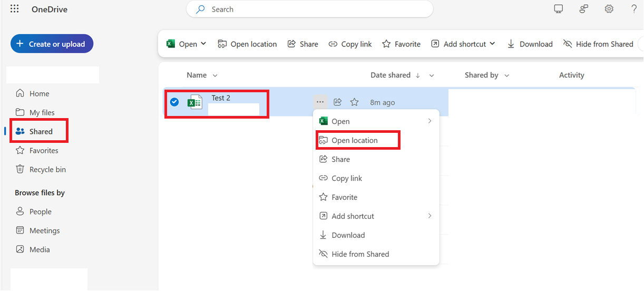644x291 pixels.
Task: Choose Copy link in the context menu
Action: [x=376, y=178]
